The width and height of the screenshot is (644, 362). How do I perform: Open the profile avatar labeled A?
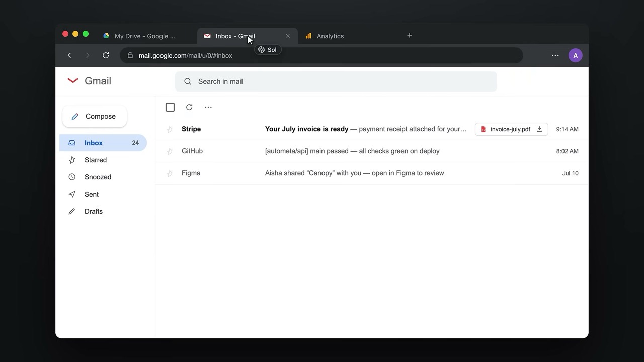point(576,55)
